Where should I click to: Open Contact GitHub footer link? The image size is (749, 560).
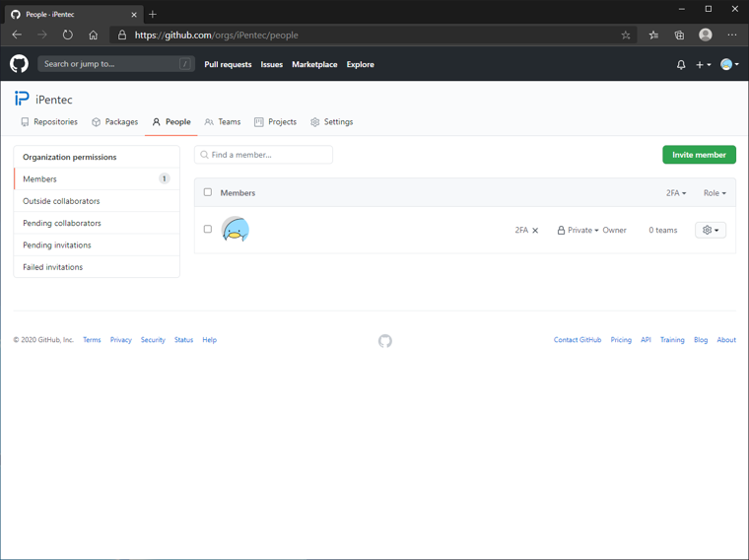click(x=578, y=340)
